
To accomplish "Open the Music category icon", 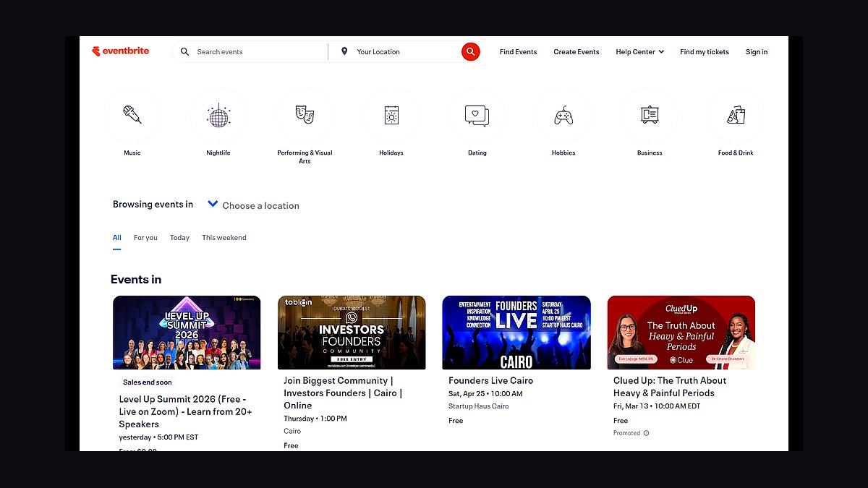I will pos(132,115).
